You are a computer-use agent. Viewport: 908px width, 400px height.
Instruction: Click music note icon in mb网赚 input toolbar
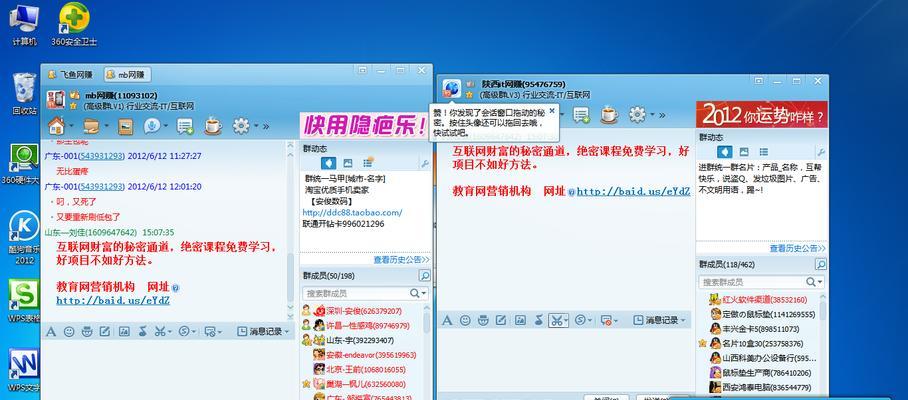142,332
